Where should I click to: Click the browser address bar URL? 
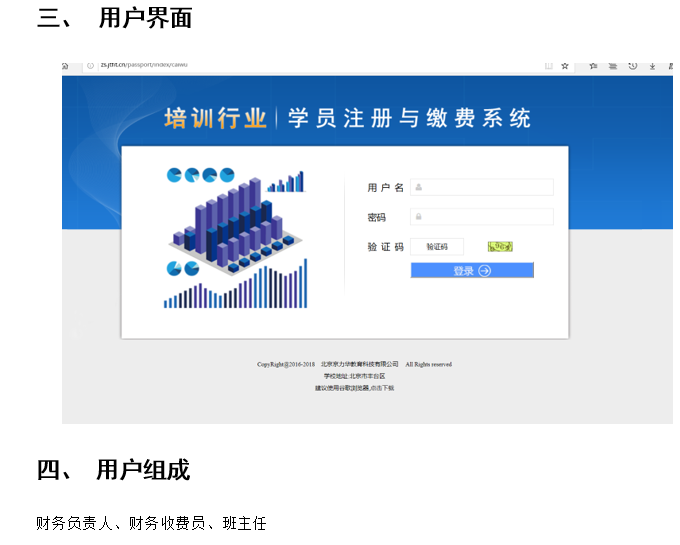pyautogui.click(x=144, y=65)
